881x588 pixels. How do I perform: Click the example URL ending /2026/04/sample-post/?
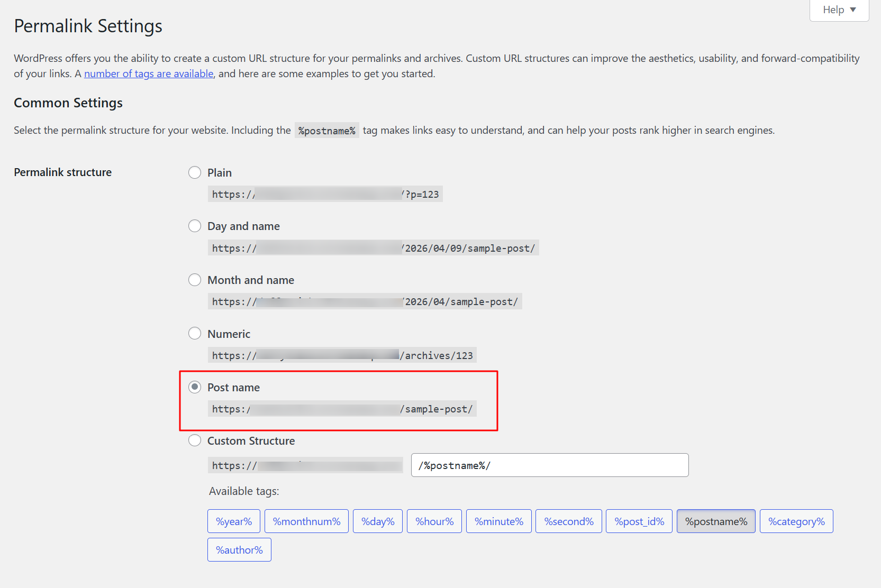point(365,301)
